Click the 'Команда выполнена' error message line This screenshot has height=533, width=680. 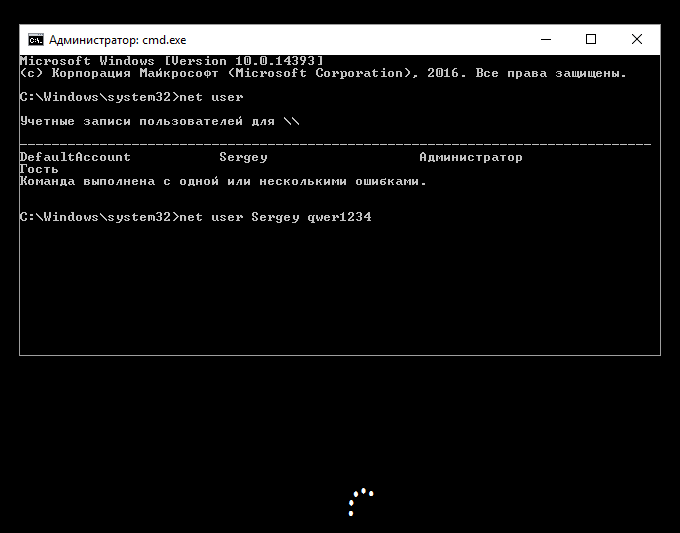(223, 181)
